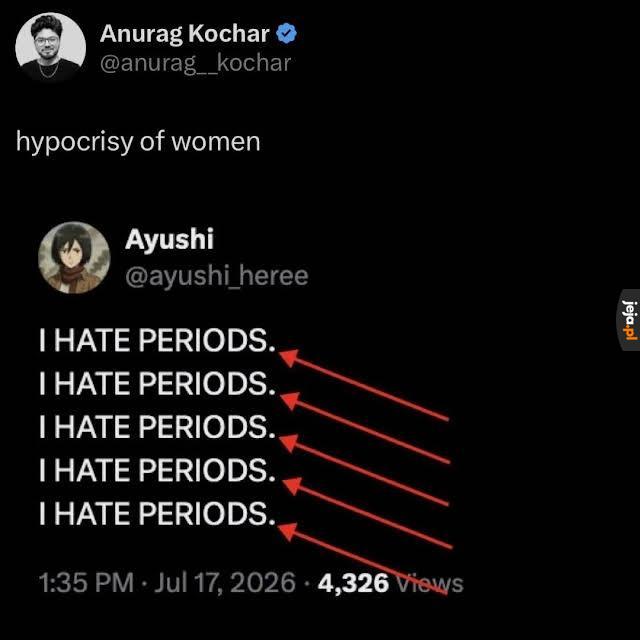Open the @anurag__kochar handle
640x640 pixels.
coord(196,63)
